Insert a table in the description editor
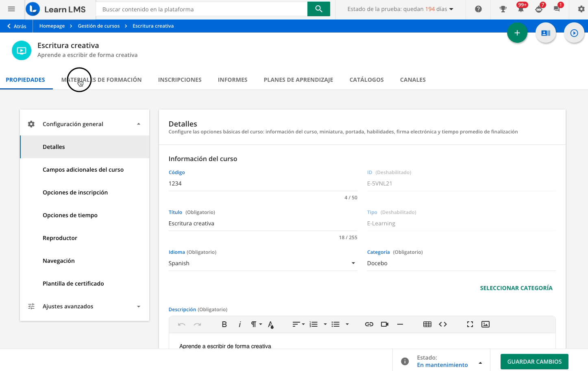Image resolution: width=588 pixels, height=371 pixels. (x=427, y=324)
